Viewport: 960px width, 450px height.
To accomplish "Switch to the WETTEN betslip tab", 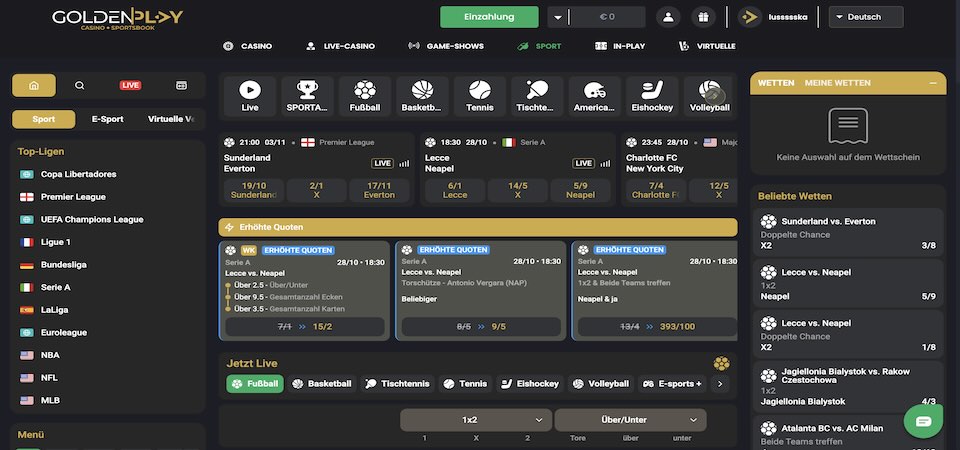I will (776, 83).
